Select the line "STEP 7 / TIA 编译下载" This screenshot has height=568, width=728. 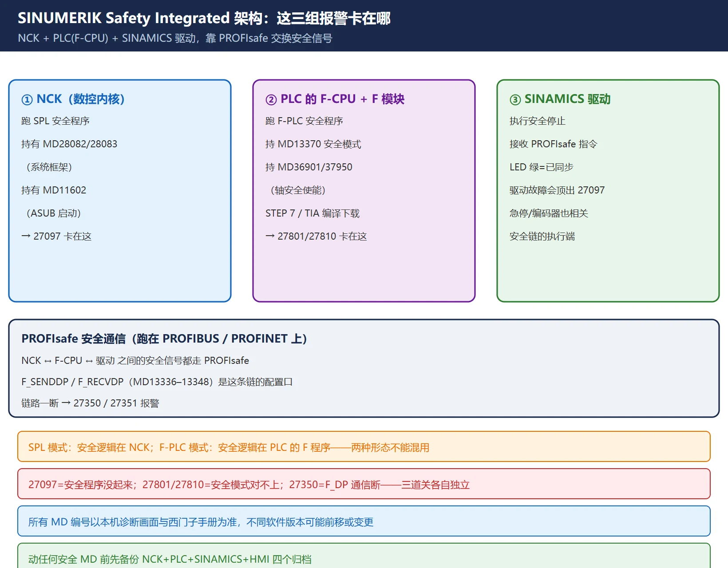pos(313,213)
